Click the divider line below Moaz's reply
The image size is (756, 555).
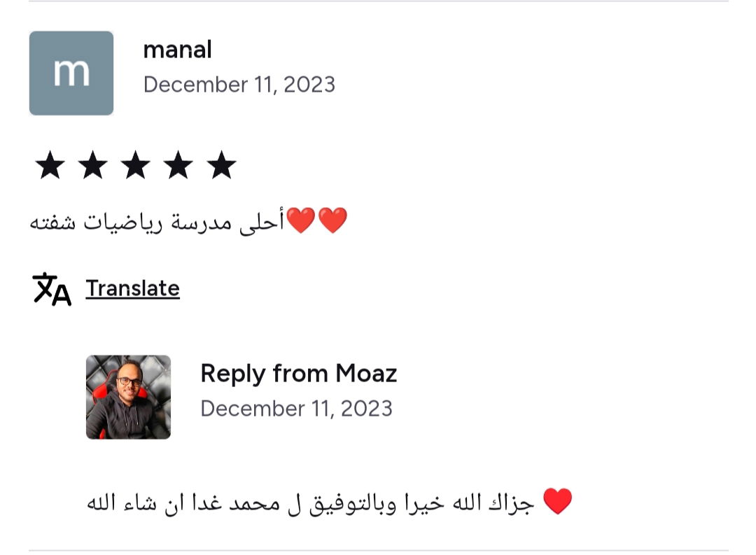[378, 550]
